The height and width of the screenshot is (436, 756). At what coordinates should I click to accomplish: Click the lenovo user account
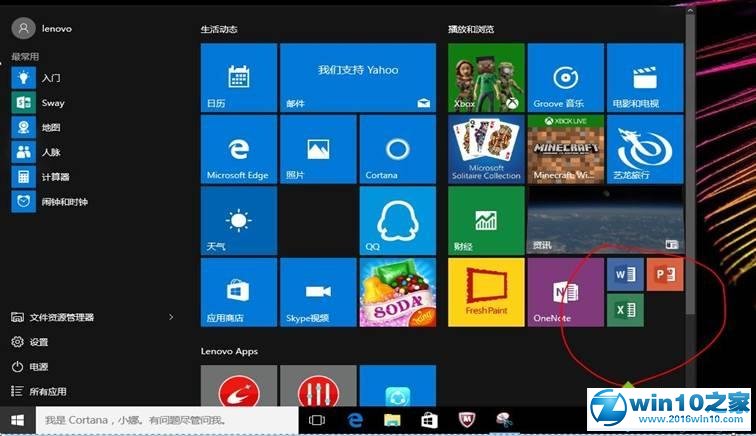click(x=40, y=29)
